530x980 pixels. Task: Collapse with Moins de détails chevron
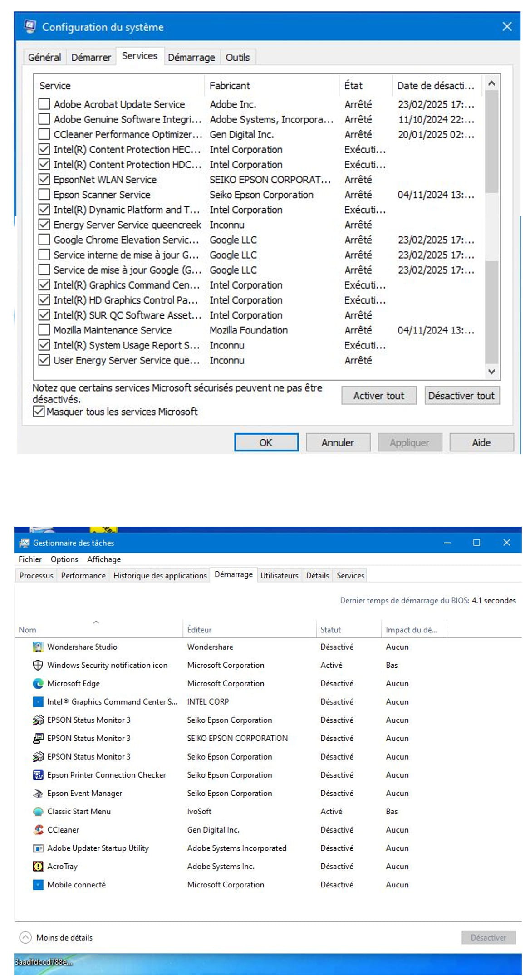(25, 937)
